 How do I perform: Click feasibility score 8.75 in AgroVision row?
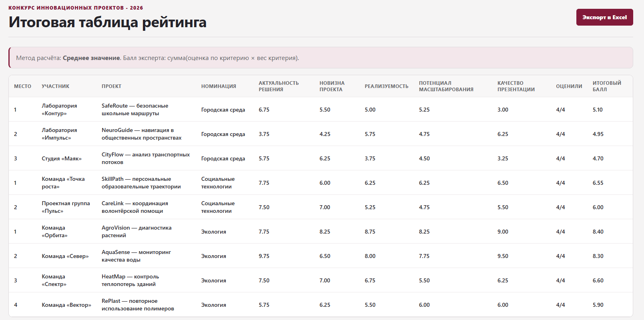(x=370, y=232)
